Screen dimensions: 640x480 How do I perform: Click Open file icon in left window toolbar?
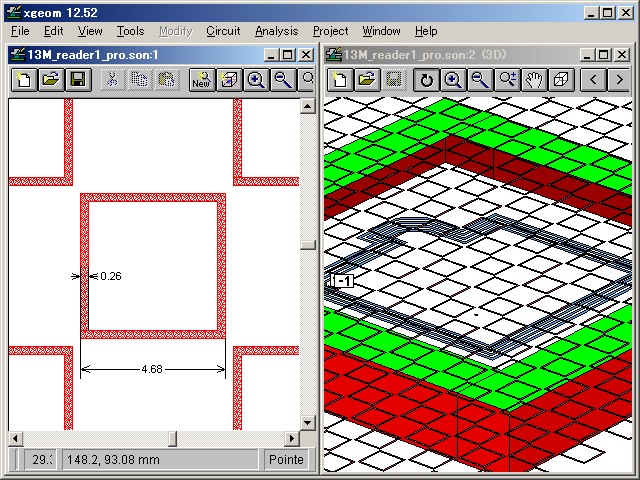51,79
